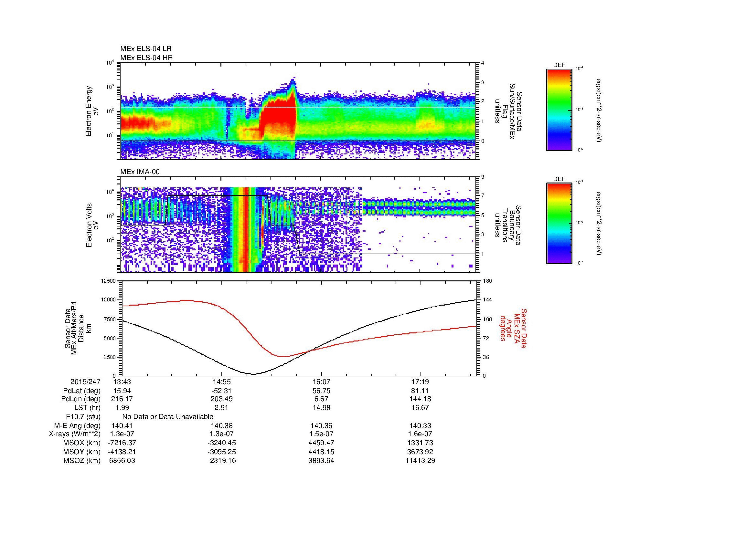Image resolution: width=756 pixels, height=534 pixels.
Task: Click the 'PdLat (deg)' row label
Action: pyautogui.click(x=82, y=391)
